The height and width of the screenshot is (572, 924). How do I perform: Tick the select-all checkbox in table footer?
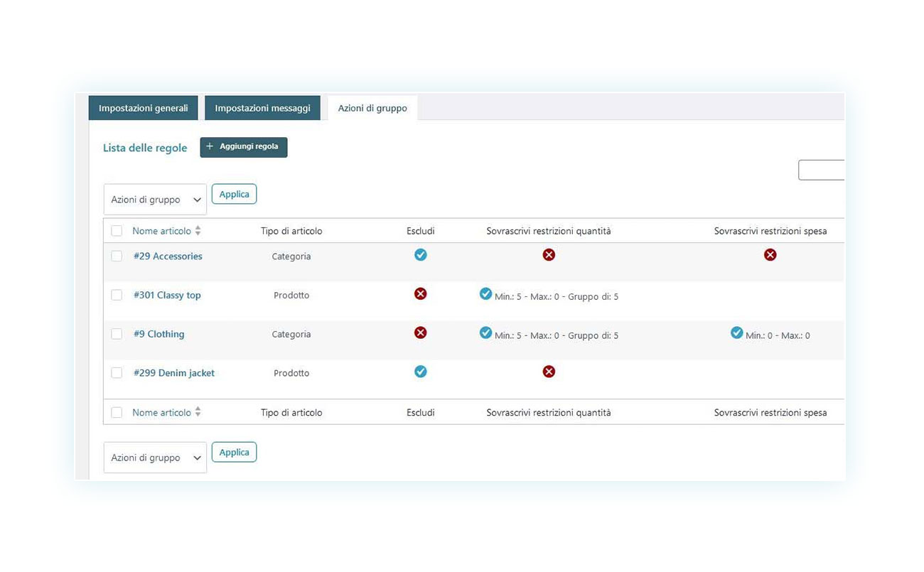coord(117,412)
